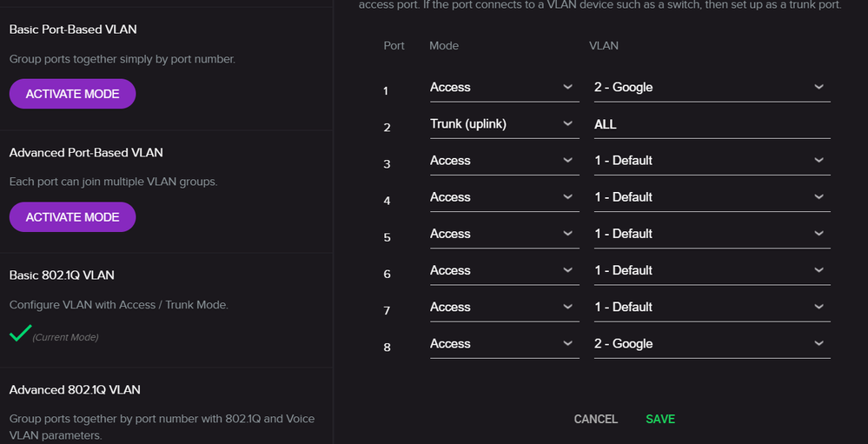Viewport: 868px width, 444px height.
Task: Expand the Mode dropdown for port 3
Action: pos(503,161)
